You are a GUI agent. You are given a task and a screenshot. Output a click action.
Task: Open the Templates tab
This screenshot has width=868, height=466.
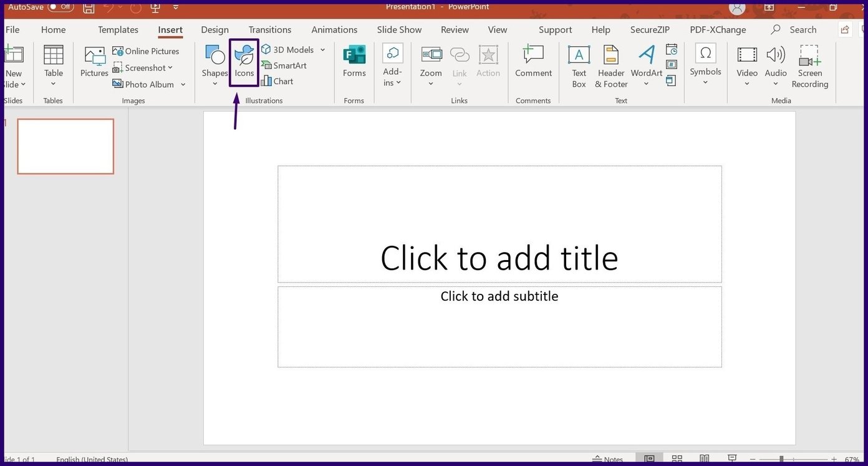[x=118, y=29]
